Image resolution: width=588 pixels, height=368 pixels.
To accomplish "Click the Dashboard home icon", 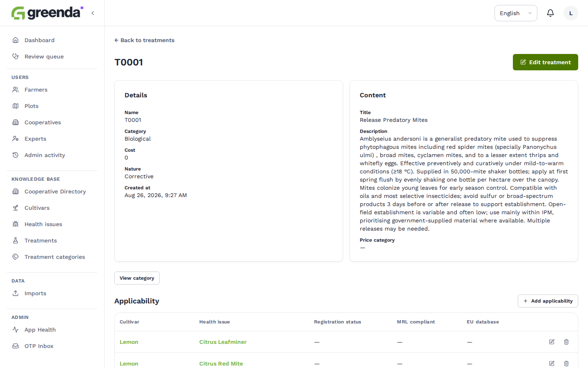I will [16, 40].
